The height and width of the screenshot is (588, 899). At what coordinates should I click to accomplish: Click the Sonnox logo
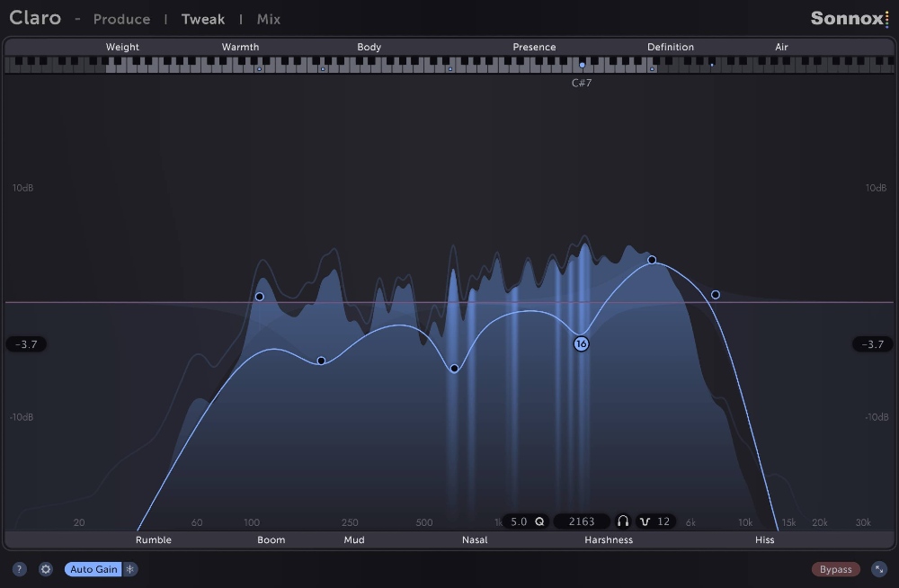tap(849, 17)
